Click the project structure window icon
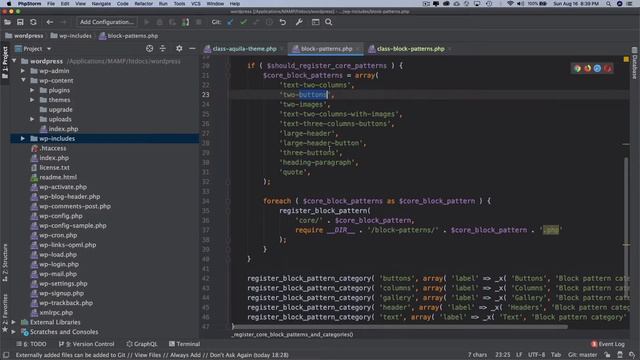 pos(316,22)
